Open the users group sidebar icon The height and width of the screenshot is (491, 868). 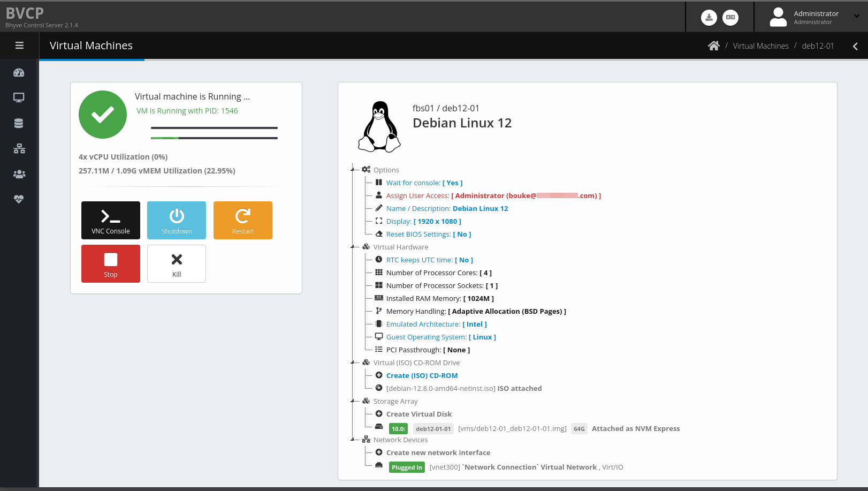click(19, 174)
